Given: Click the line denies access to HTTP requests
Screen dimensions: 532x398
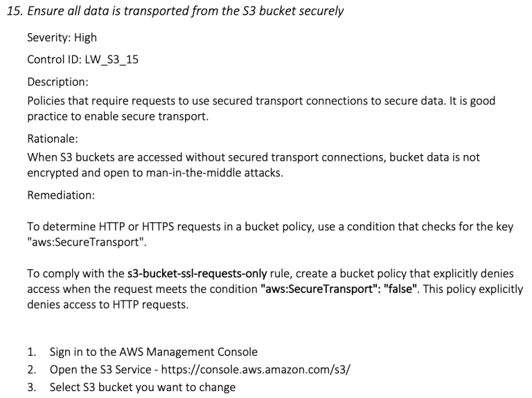Looking at the screenshot, I should click(x=107, y=305).
